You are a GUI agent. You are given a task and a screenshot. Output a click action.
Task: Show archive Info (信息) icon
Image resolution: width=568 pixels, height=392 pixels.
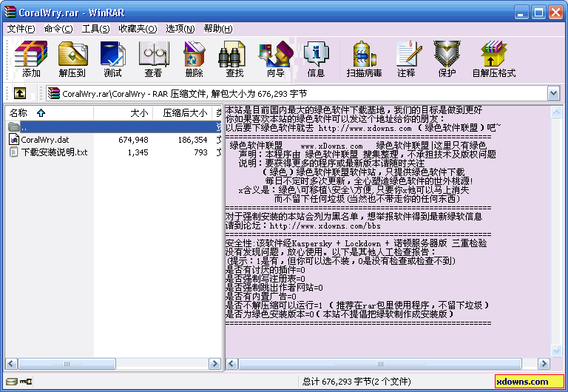317,59
